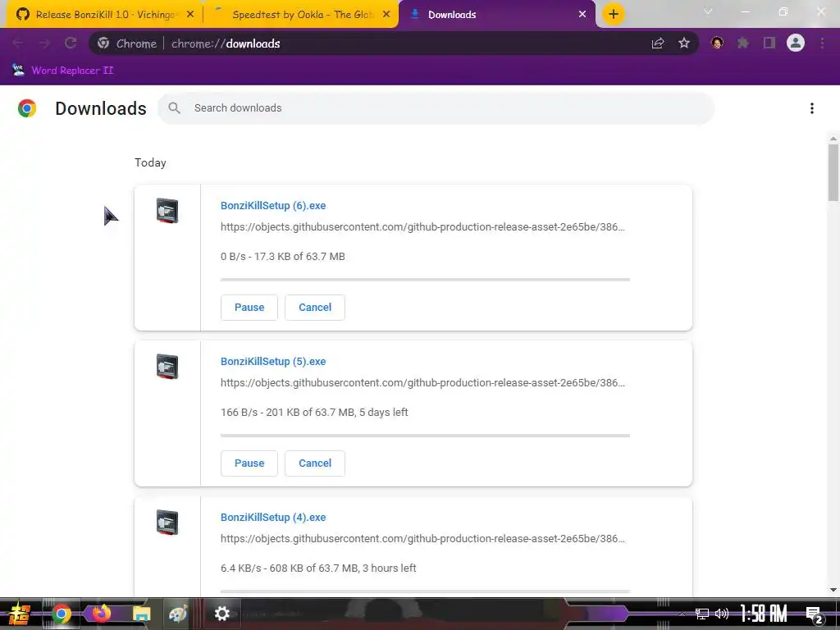Image resolution: width=840 pixels, height=630 pixels.
Task: Open the volume tray icon
Action: (722, 614)
